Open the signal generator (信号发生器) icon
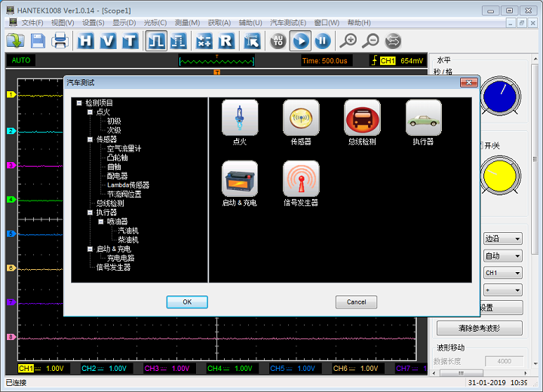The width and height of the screenshot is (543, 392). (301, 179)
